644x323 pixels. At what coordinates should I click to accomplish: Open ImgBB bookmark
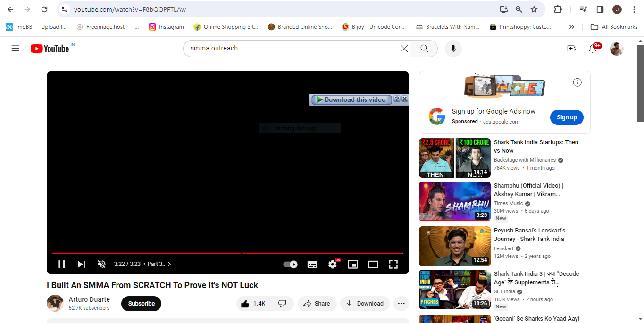(36, 27)
